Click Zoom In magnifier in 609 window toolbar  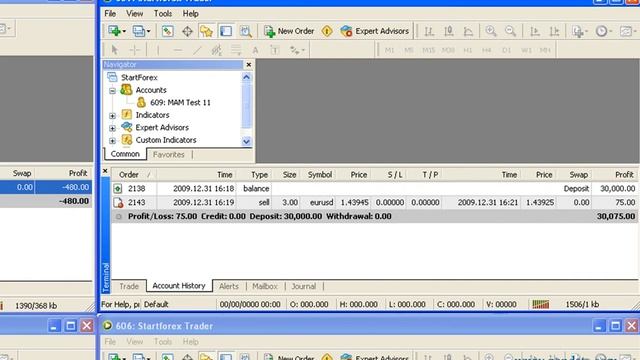coord(491,31)
